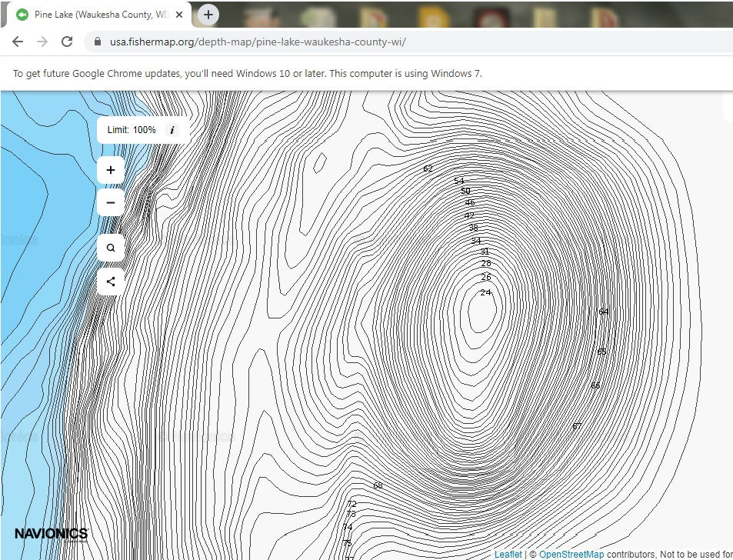Click the 65 depth contour label
The width and height of the screenshot is (733, 560).
[x=601, y=352]
